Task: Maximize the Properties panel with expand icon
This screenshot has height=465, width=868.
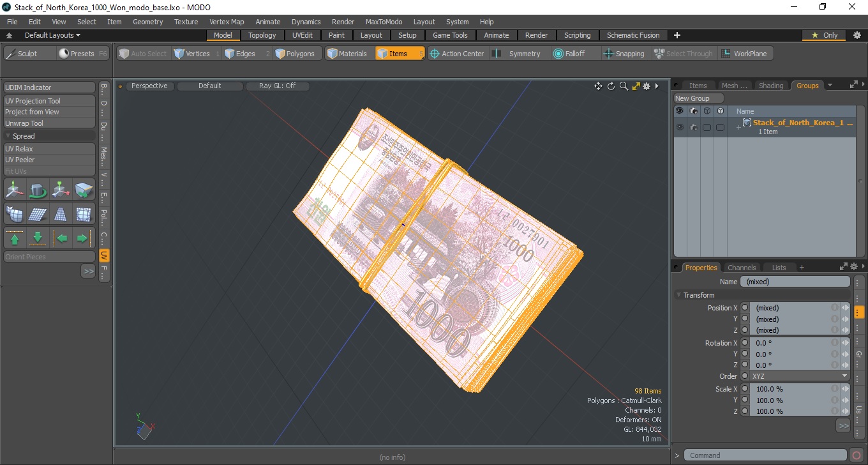Action: [x=843, y=267]
